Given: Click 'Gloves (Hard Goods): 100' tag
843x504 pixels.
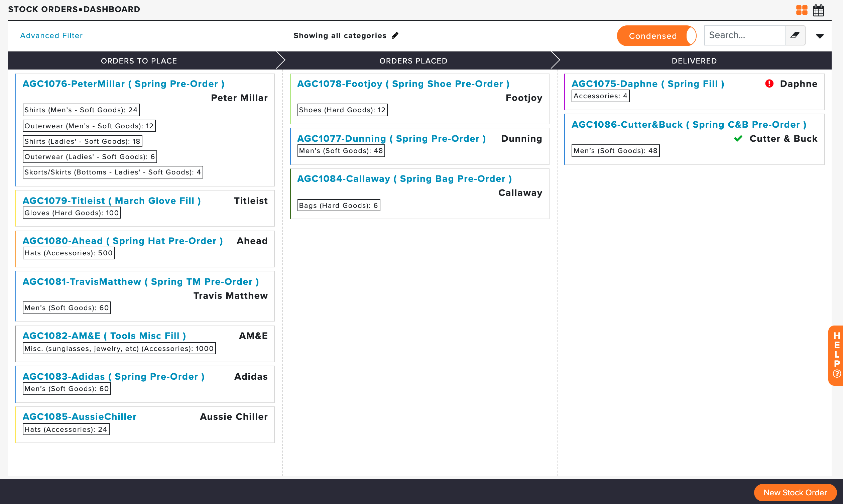Looking at the screenshot, I should (72, 213).
